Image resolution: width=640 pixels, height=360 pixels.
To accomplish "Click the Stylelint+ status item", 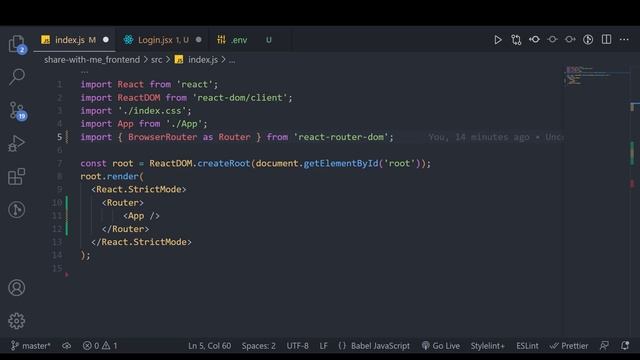I will tap(487, 346).
